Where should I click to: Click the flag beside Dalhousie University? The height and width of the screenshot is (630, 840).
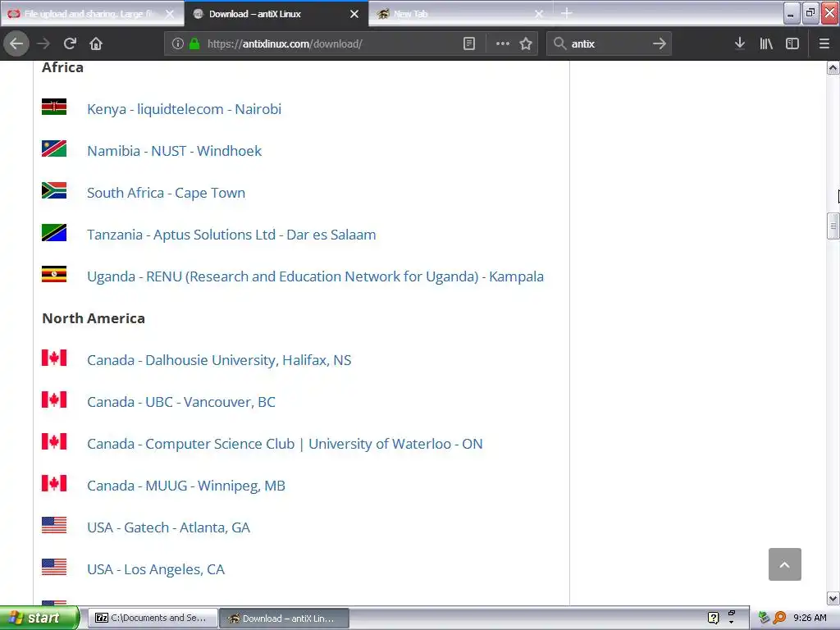pos(54,358)
